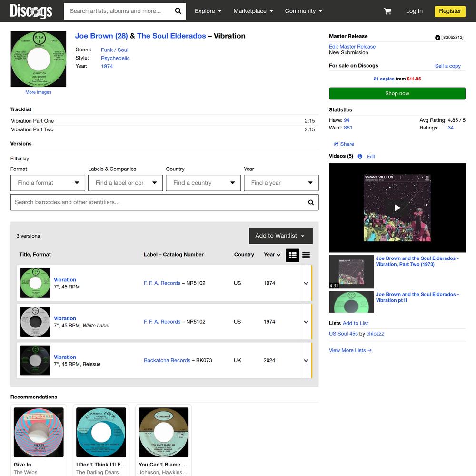Screen dimensions: 476x476
Task: Select the Psychedelic style link
Action: click(115, 58)
